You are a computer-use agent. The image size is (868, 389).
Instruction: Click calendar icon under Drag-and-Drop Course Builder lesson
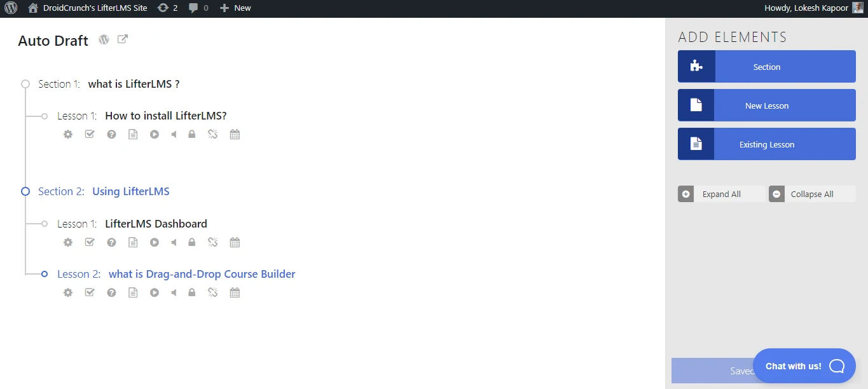pyautogui.click(x=235, y=292)
